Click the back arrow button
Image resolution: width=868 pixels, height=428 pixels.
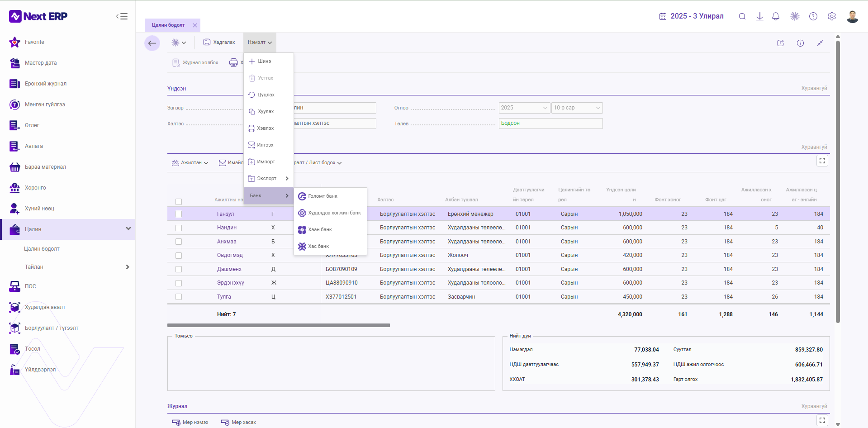pos(152,43)
